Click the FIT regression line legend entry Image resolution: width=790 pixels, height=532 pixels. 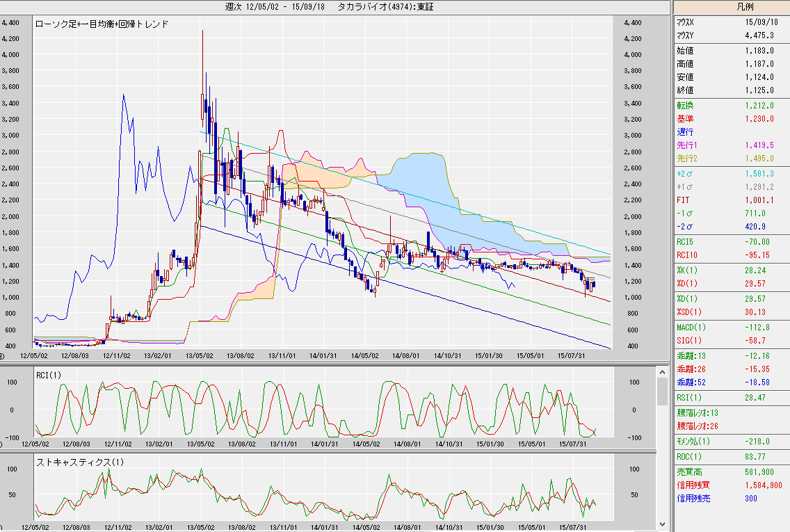[731, 200]
